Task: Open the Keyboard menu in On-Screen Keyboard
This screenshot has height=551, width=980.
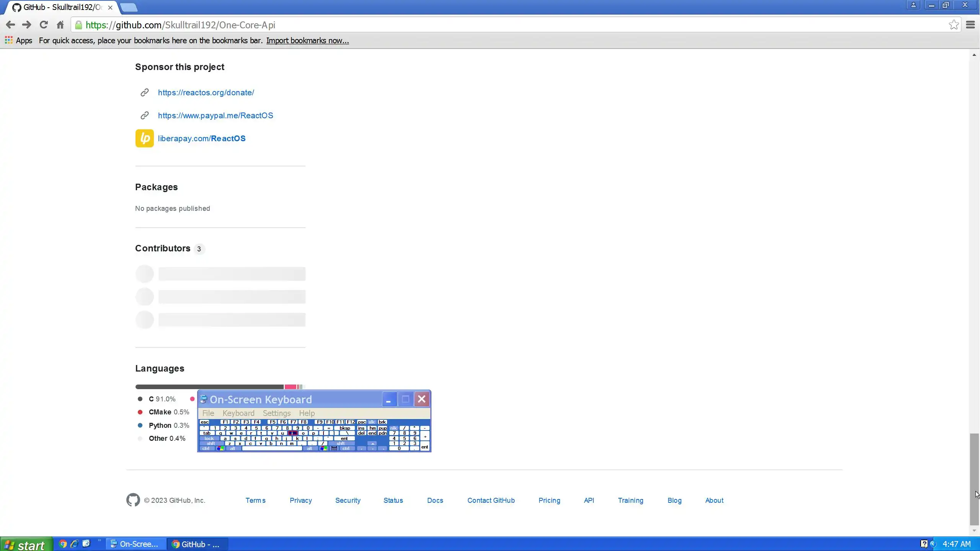Action: (238, 413)
